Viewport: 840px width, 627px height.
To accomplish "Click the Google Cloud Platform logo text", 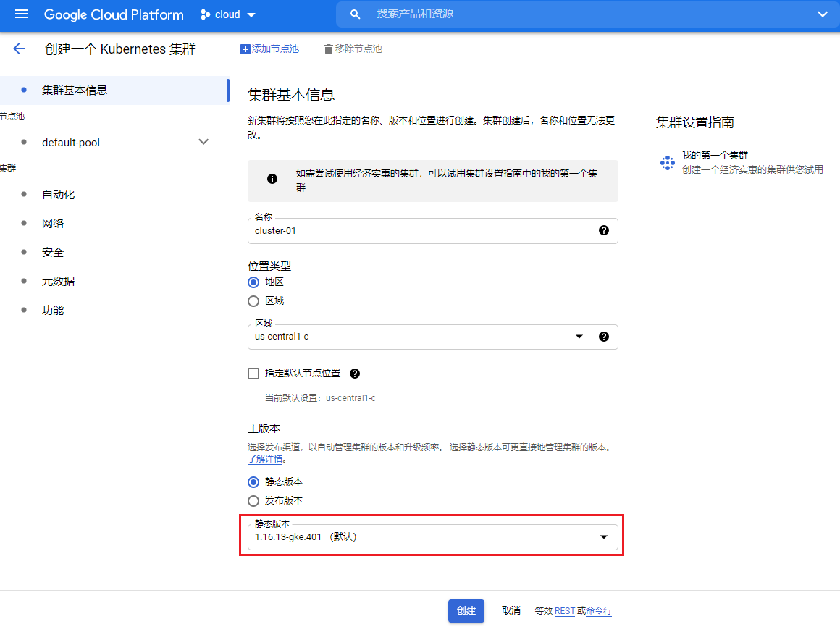I will coord(114,14).
